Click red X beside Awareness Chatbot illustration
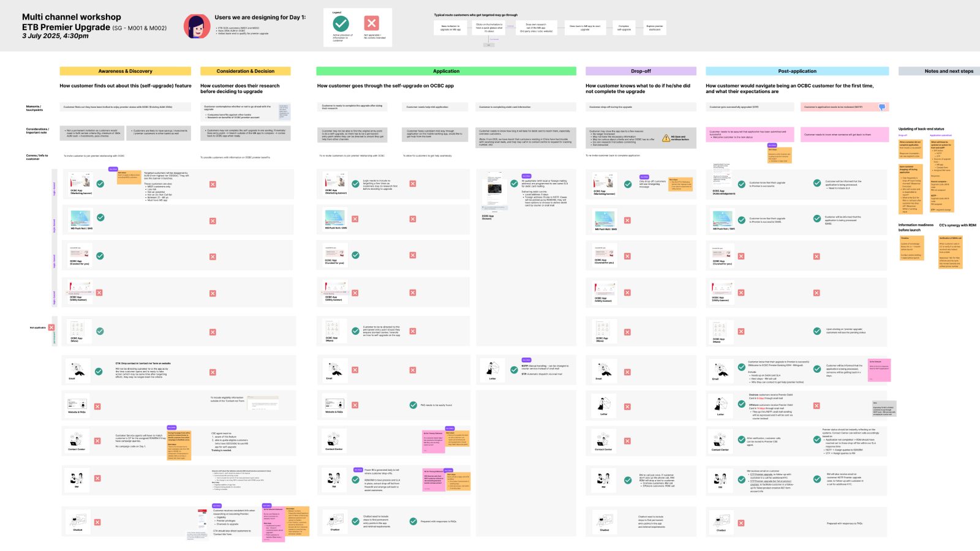Image resolution: width=980 pixels, height=551 pixels. [97, 522]
